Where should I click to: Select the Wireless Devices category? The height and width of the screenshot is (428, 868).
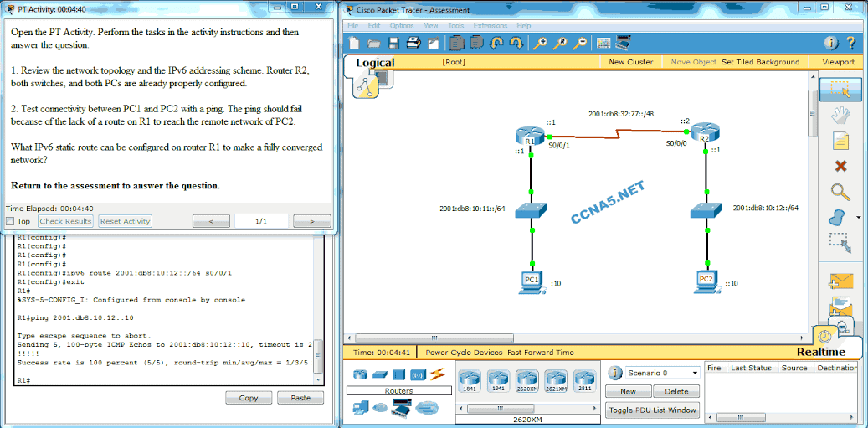coord(418,375)
